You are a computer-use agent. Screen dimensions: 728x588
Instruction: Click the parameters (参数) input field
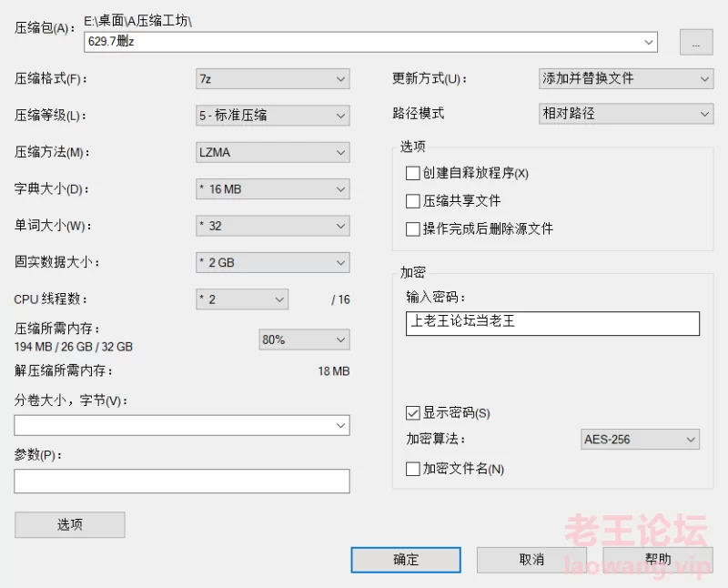click(181, 481)
